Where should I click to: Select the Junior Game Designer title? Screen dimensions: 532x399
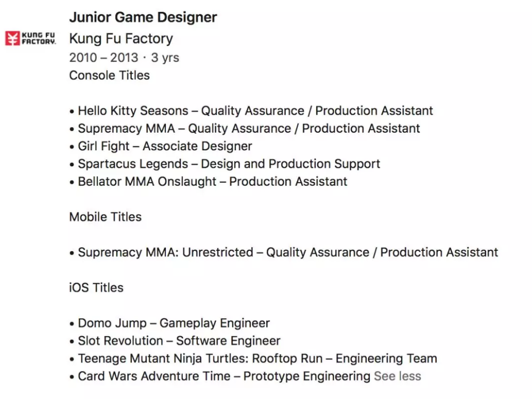(143, 18)
